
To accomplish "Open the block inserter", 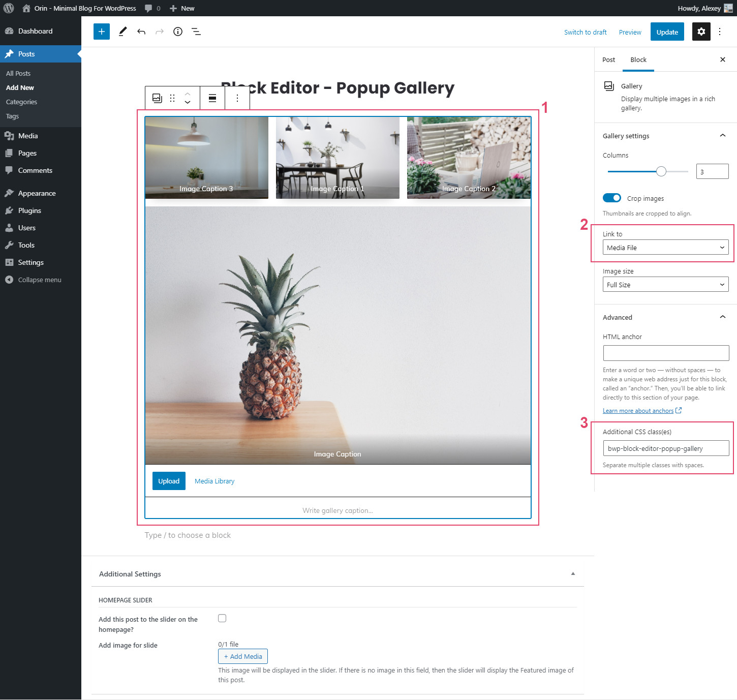I will click(x=101, y=32).
